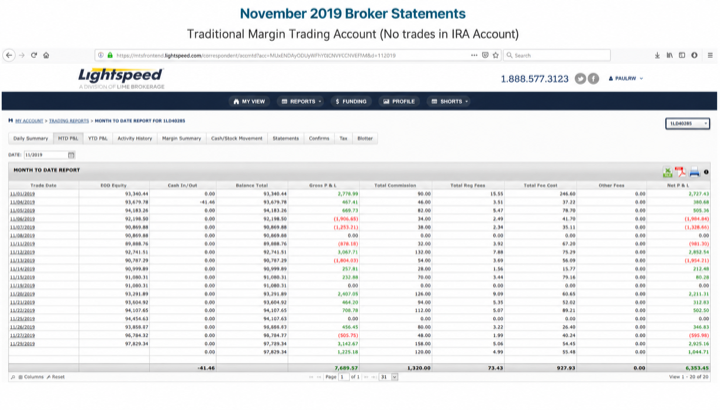Image resolution: width=720 pixels, height=410 pixels.
Task: Click the Reset button below grid
Action: pos(56,377)
